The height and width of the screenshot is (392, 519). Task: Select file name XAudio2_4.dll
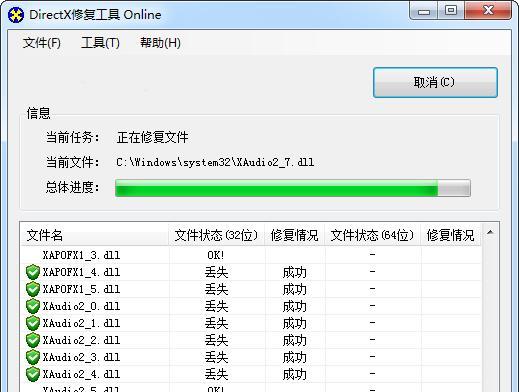pos(81,374)
